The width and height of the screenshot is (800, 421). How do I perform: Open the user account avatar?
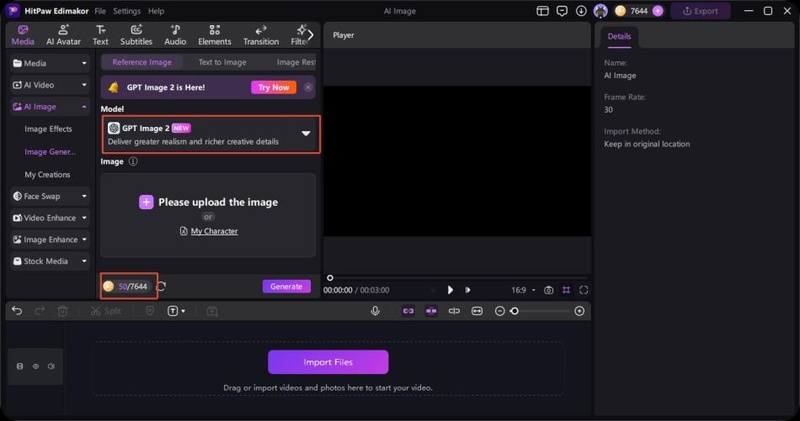[601, 11]
